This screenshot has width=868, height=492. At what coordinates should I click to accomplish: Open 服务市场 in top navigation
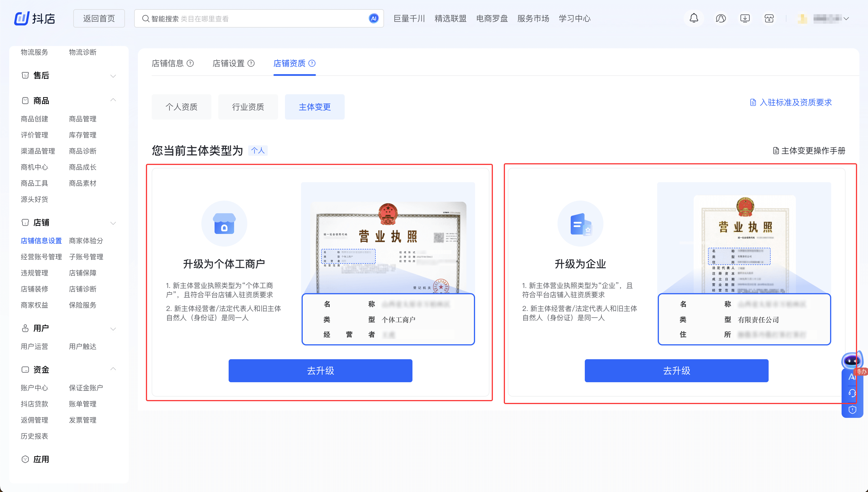(x=533, y=19)
